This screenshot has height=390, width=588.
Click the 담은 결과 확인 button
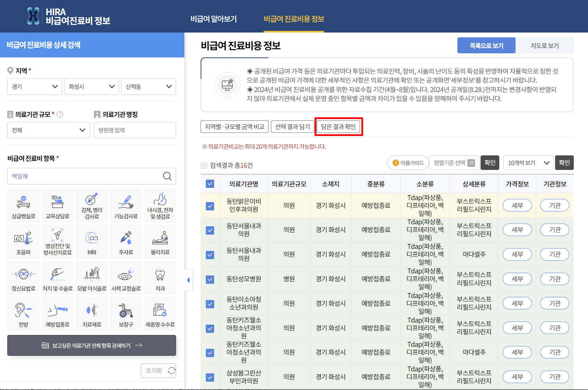click(x=339, y=127)
